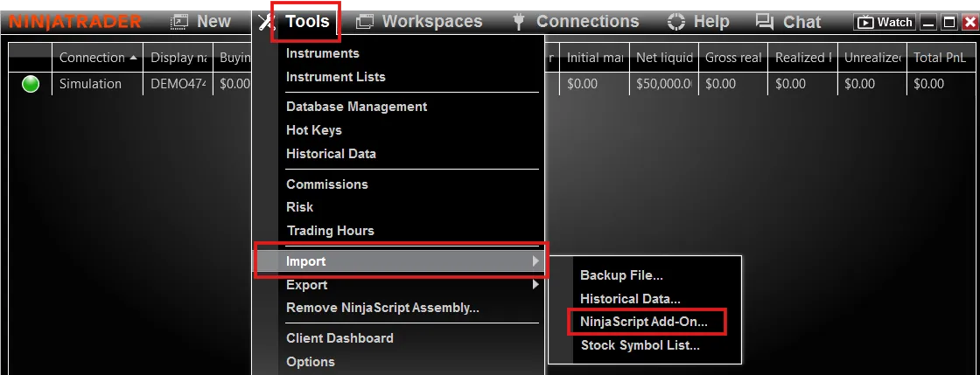Image resolution: width=980 pixels, height=375 pixels.
Task: Open the Connections menu
Action: (x=587, y=22)
